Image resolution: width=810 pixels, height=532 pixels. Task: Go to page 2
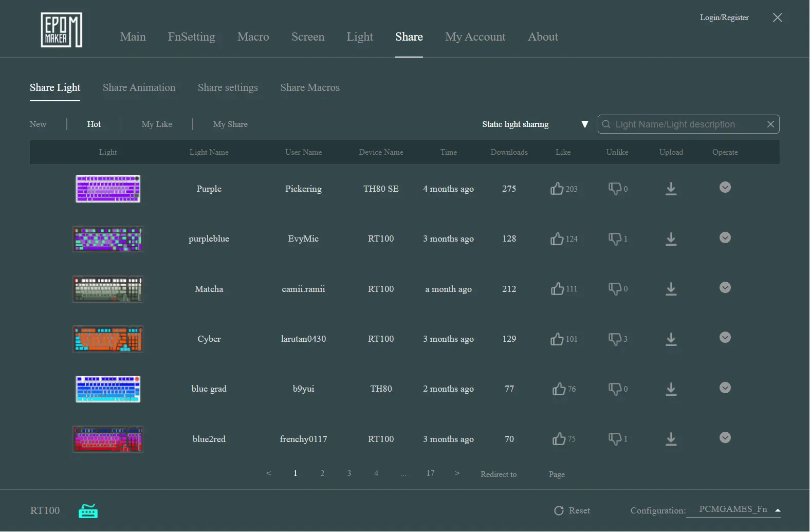(322, 473)
